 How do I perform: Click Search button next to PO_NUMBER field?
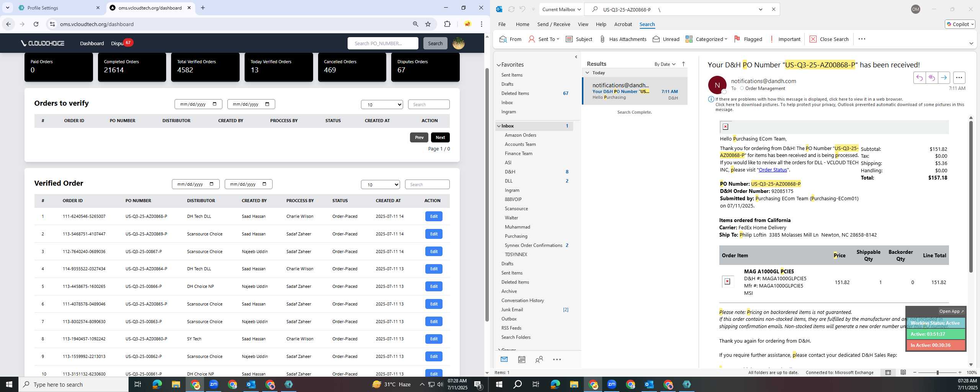pos(435,43)
